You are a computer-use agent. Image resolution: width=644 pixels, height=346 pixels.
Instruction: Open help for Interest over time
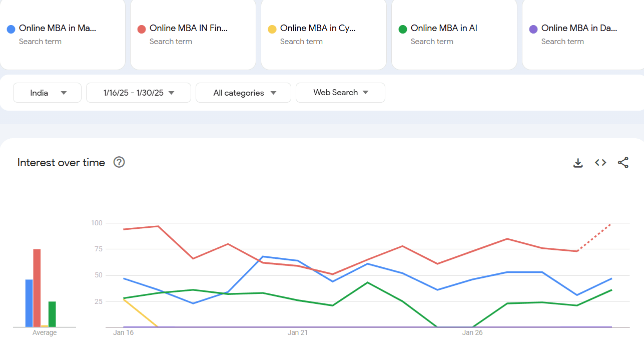(119, 162)
